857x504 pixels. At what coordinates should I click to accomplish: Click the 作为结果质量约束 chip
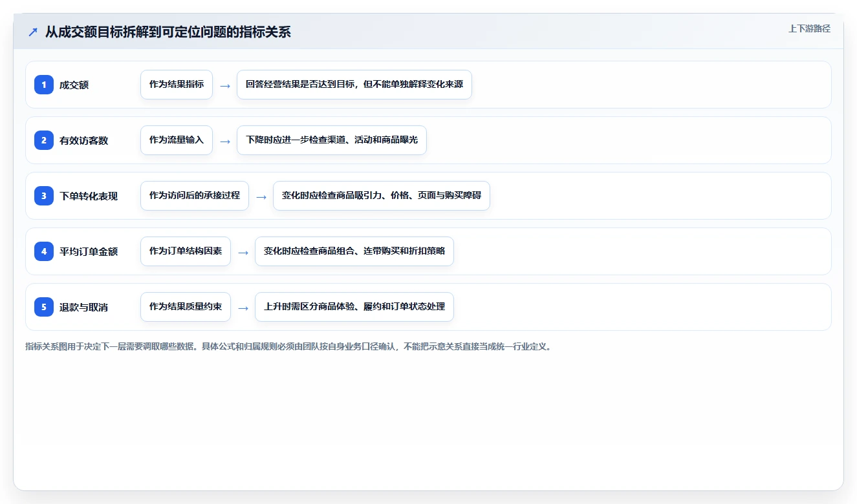pyautogui.click(x=186, y=307)
